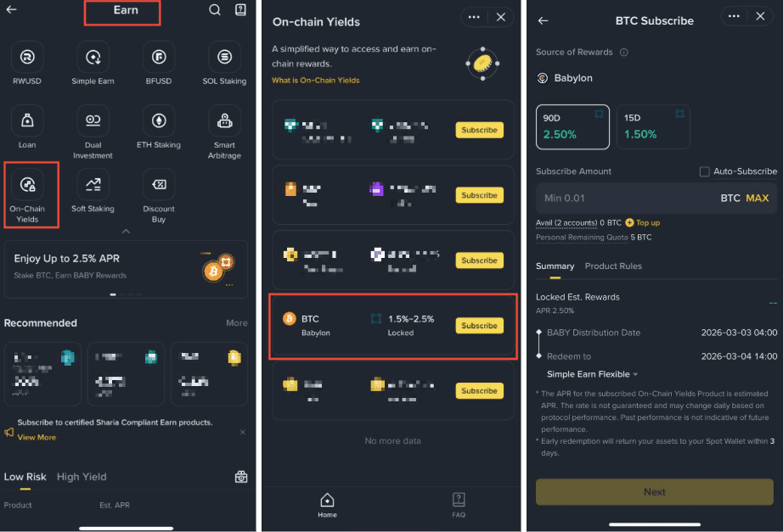This screenshot has width=783, height=532.
Task: Select the 90D 2.50% term option
Action: pyautogui.click(x=572, y=126)
